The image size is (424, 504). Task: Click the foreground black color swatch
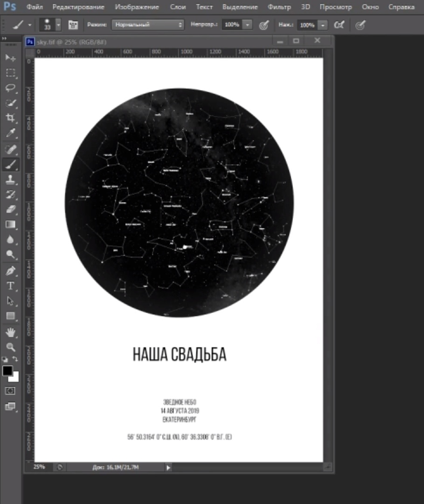(7, 371)
